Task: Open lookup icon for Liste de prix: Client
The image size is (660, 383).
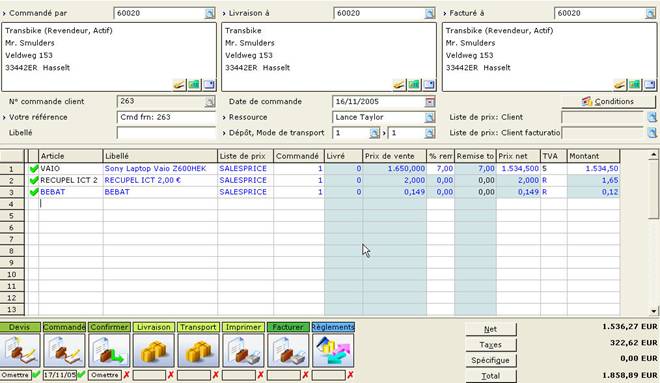Action: pyautogui.click(x=652, y=117)
